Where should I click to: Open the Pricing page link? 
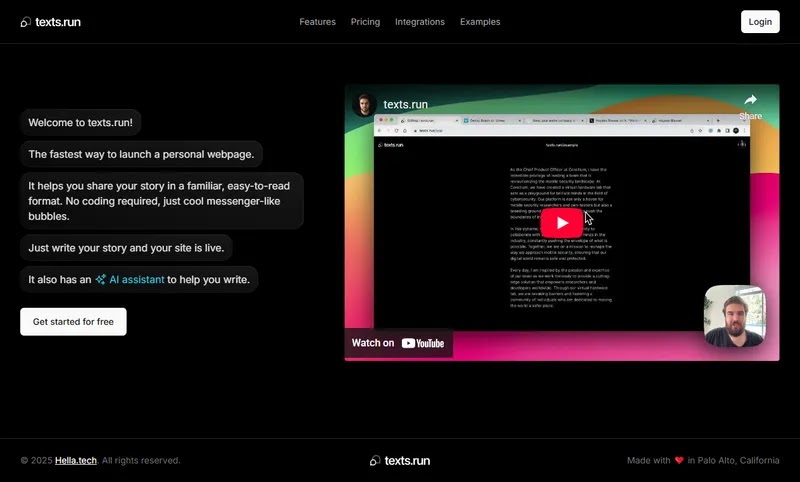(365, 22)
